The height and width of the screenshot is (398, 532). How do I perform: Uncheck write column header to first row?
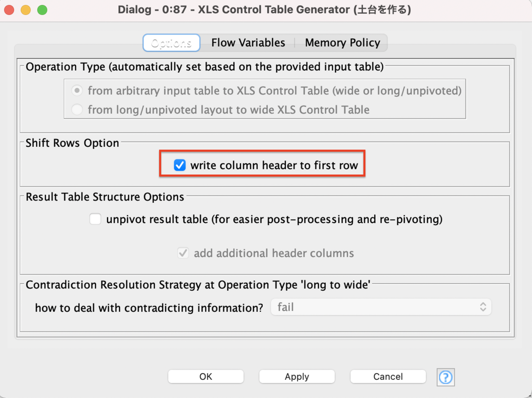pyautogui.click(x=180, y=166)
